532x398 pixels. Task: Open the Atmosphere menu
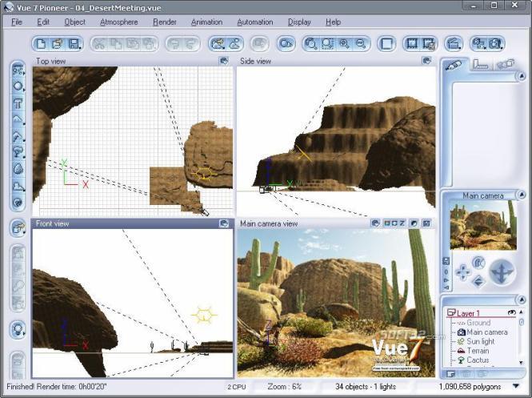118,22
